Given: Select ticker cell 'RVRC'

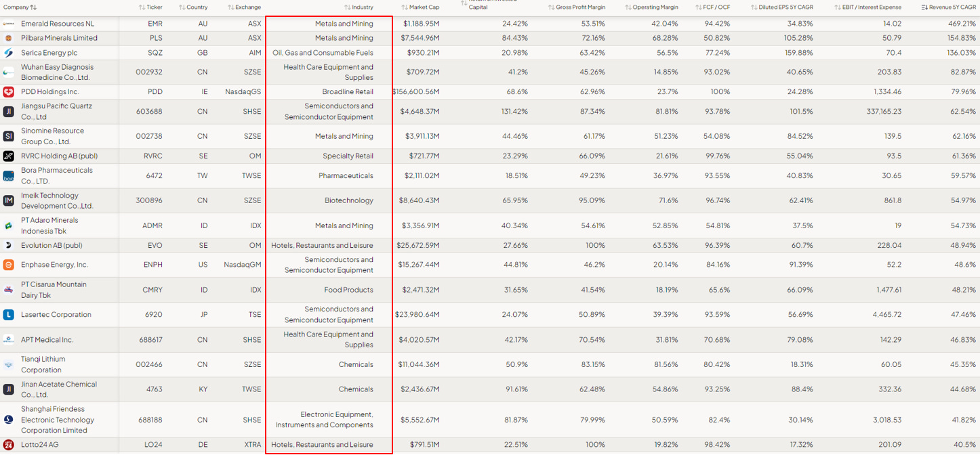Looking at the screenshot, I should (153, 156).
